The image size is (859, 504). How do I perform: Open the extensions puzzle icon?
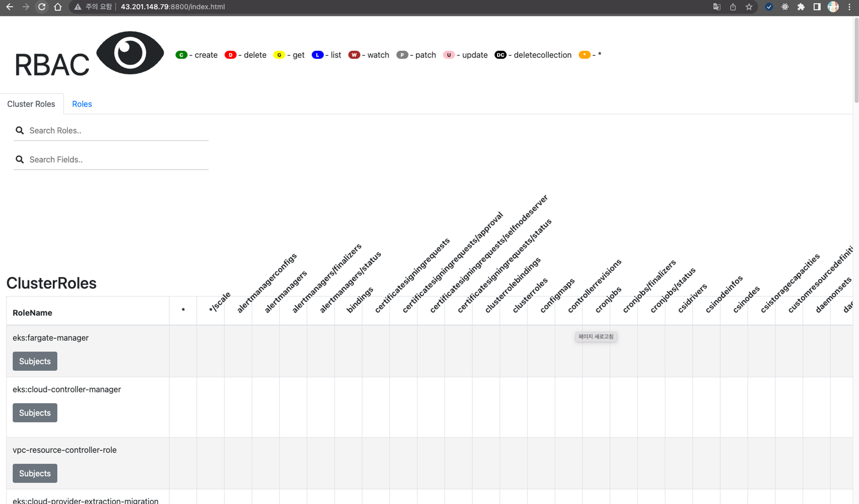pos(801,7)
